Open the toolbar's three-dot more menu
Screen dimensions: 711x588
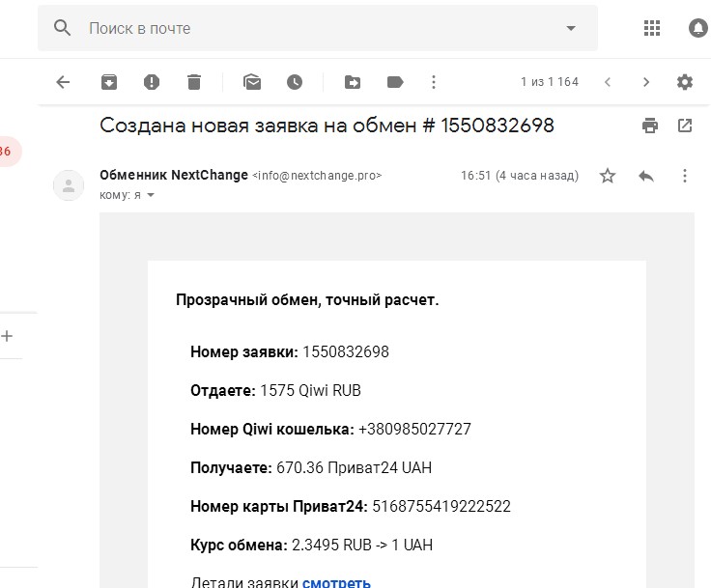(x=434, y=82)
